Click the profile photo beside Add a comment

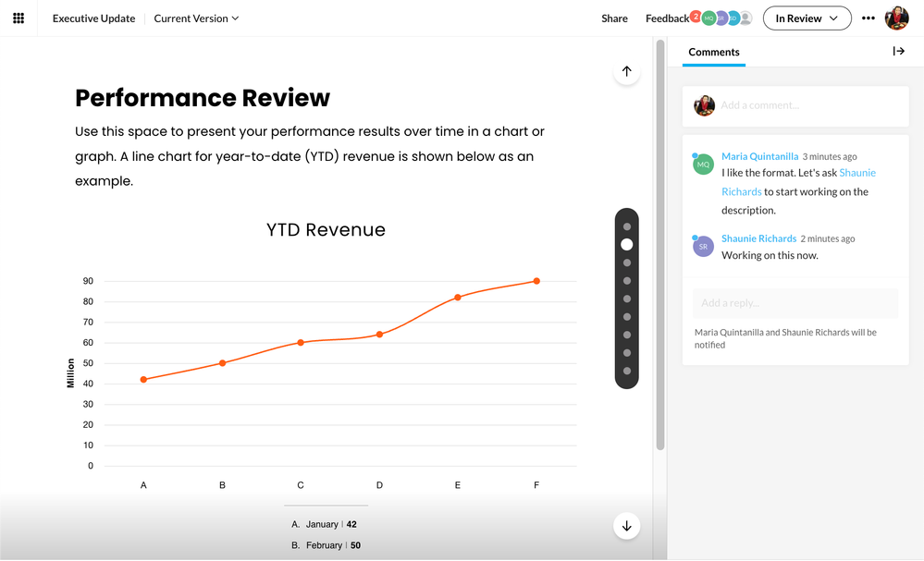click(x=704, y=105)
